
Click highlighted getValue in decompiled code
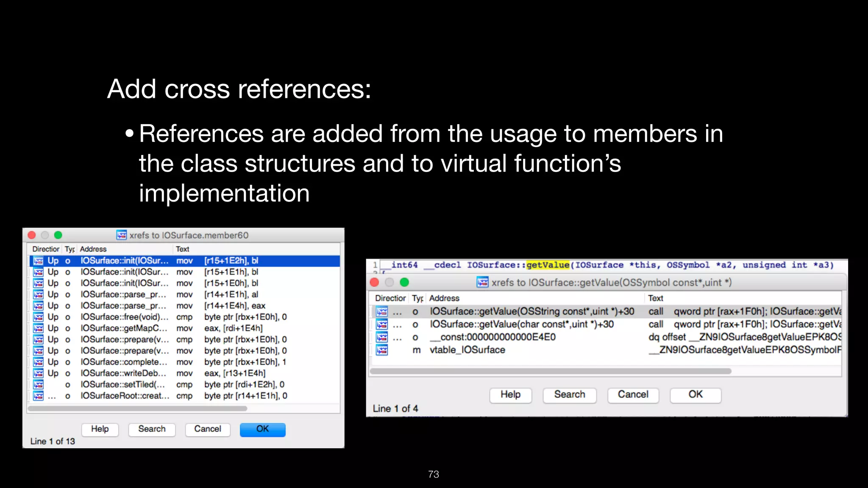click(548, 265)
